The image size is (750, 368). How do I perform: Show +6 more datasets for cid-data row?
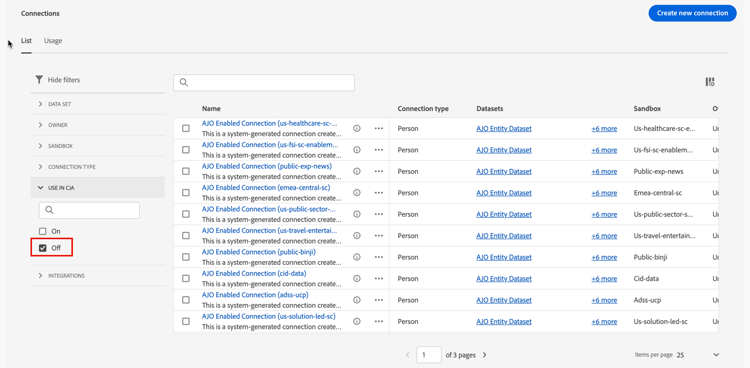click(x=604, y=279)
